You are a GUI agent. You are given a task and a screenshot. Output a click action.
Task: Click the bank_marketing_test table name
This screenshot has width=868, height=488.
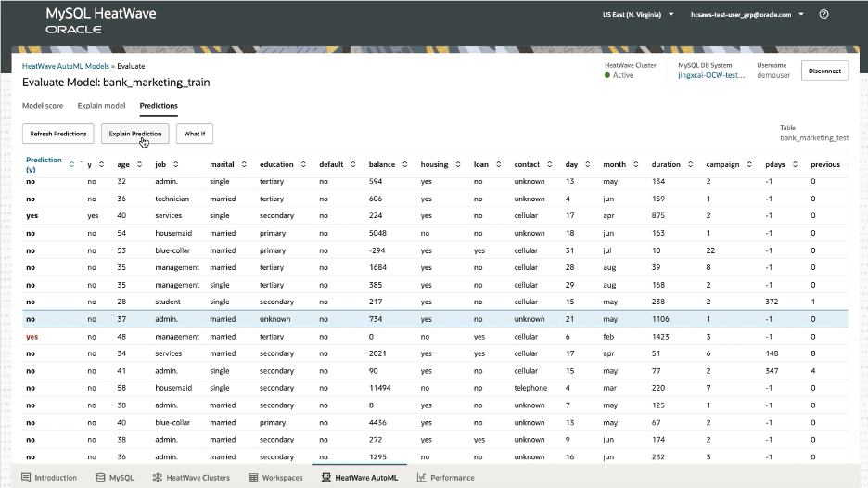[x=814, y=138]
